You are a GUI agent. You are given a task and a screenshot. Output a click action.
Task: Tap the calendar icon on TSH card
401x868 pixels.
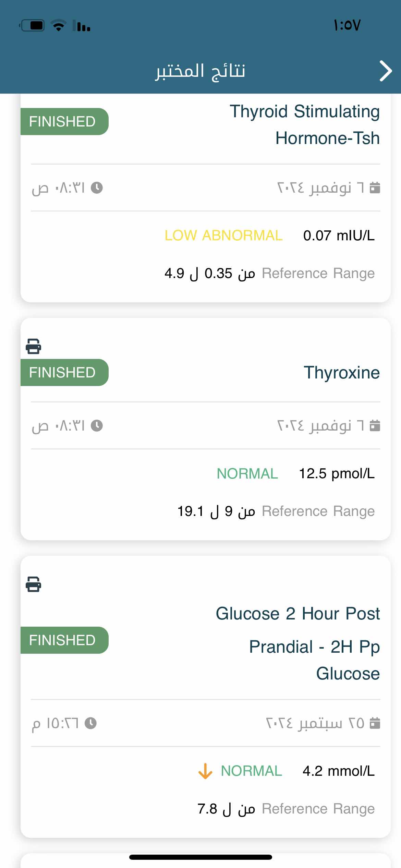[x=375, y=188]
